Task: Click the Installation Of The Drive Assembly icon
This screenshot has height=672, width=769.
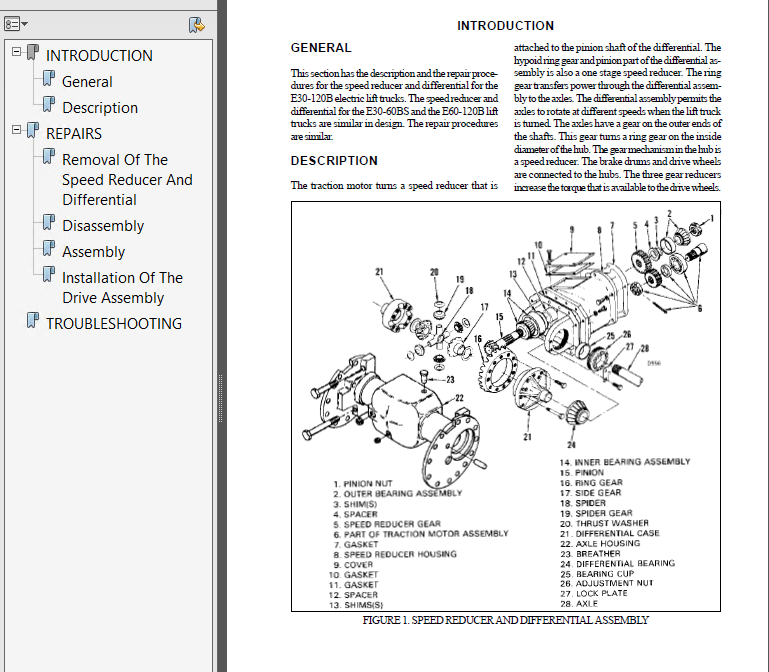Action: (x=49, y=275)
